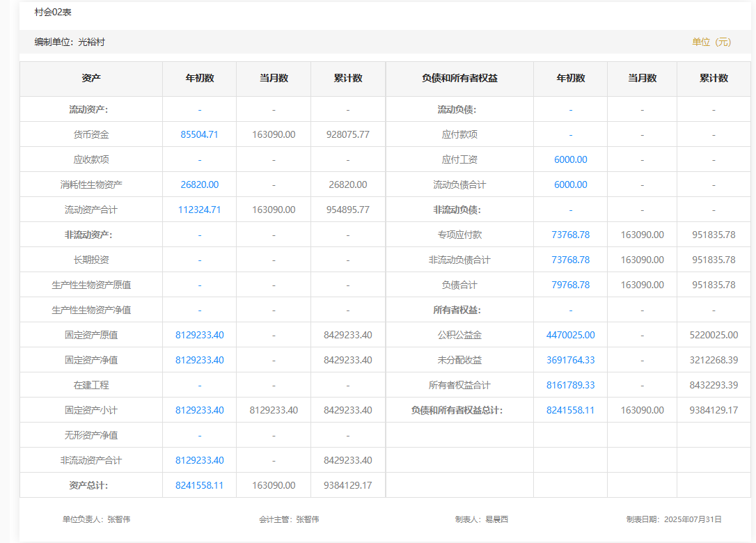Click the 货币资金 opening balance 85504.71
This screenshot has width=756, height=543.
199,134
